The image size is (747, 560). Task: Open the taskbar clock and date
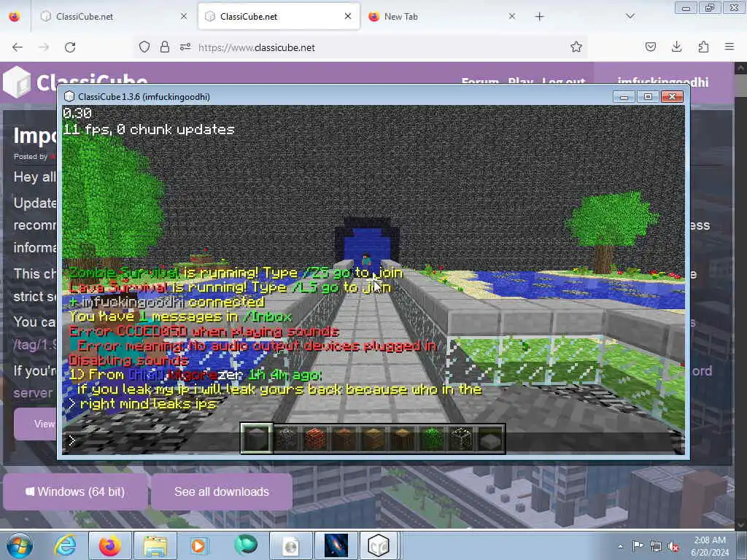[710, 546]
